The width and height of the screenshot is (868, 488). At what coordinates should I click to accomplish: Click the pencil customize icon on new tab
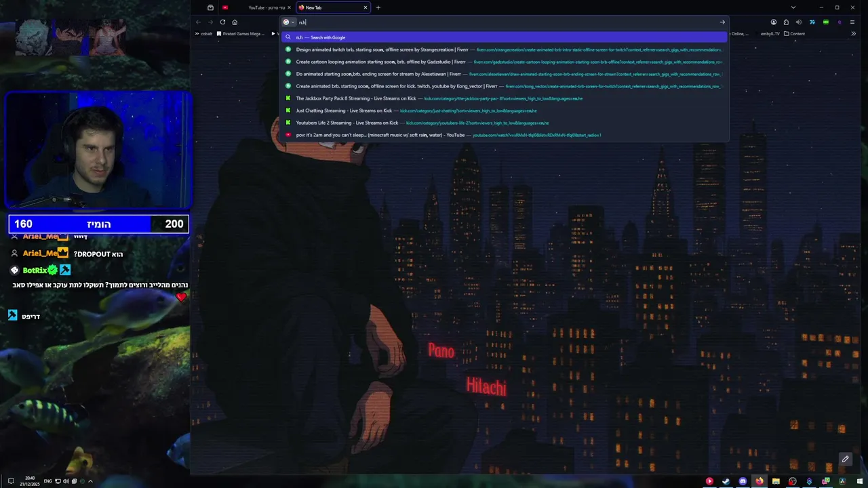point(845,460)
